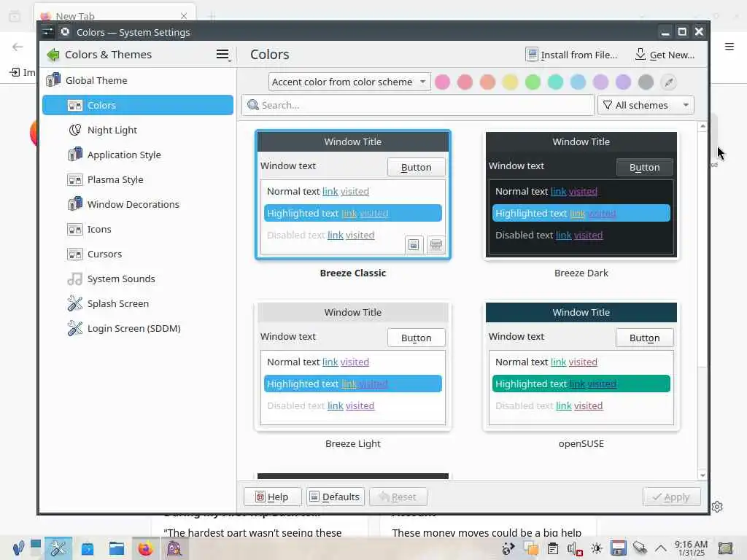Choose the red accent color swatch
The height and width of the screenshot is (560, 747).
(x=465, y=82)
